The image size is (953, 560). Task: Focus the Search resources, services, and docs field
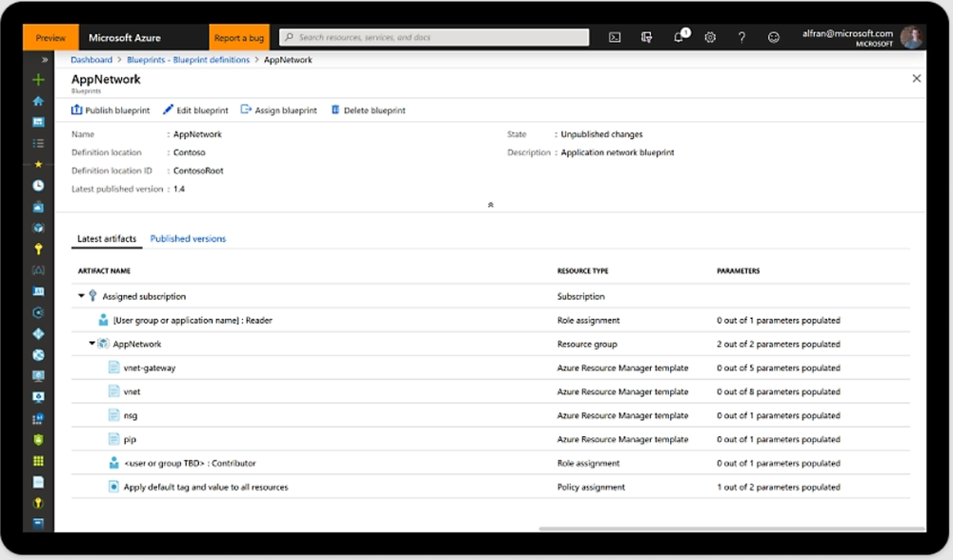(434, 37)
